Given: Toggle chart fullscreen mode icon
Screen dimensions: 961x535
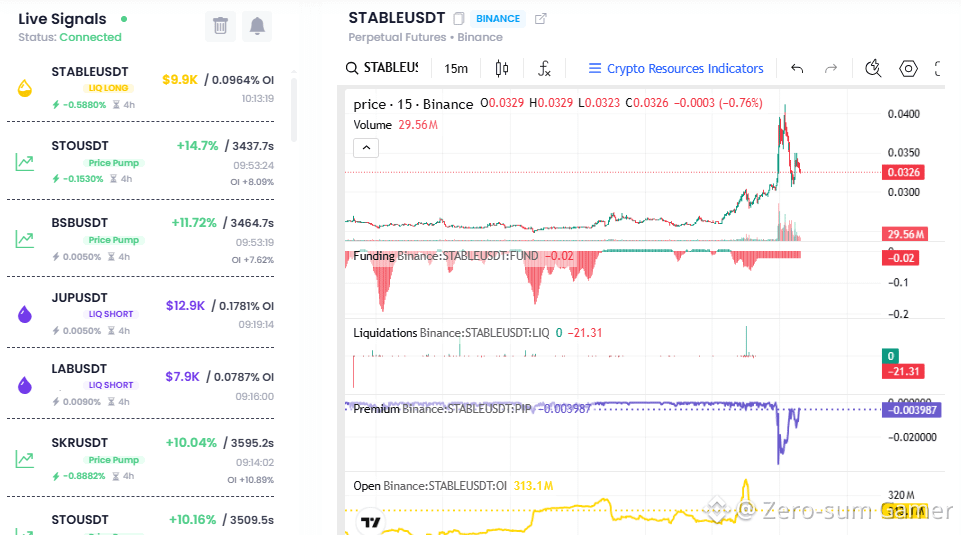Looking at the screenshot, I should click(x=938, y=68).
